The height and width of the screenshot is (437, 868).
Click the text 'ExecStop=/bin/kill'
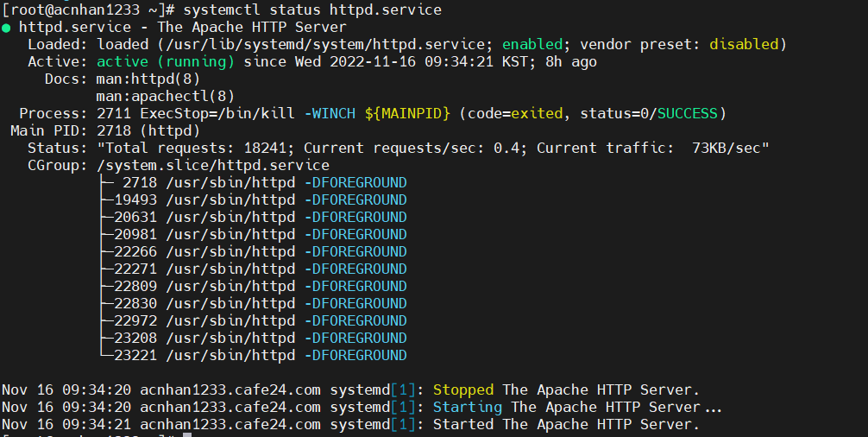tap(217, 113)
